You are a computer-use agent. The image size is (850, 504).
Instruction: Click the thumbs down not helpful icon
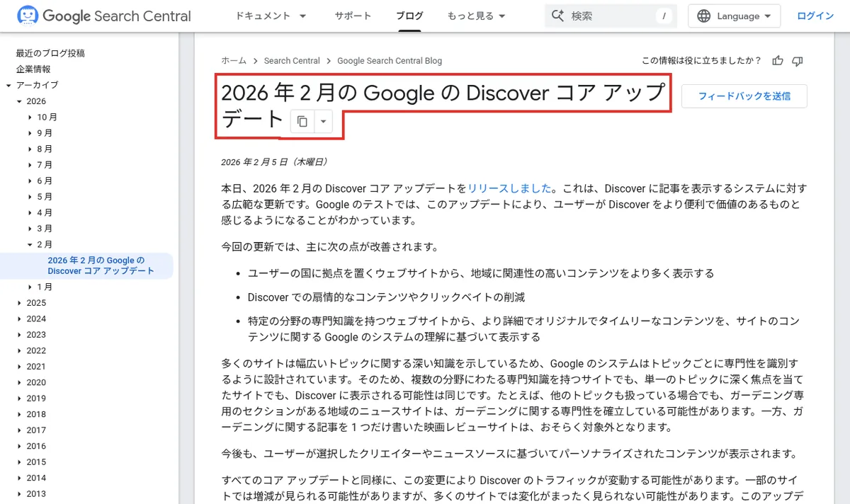[x=798, y=61]
